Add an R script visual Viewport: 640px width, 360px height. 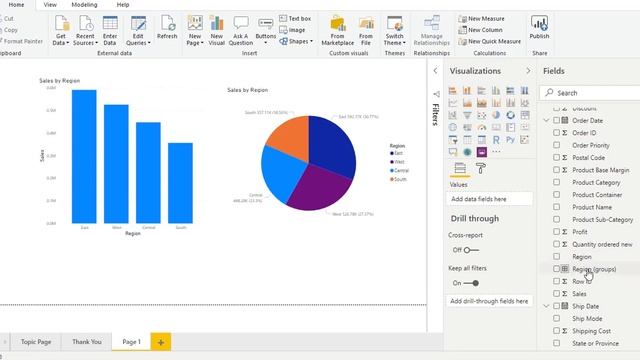click(496, 140)
